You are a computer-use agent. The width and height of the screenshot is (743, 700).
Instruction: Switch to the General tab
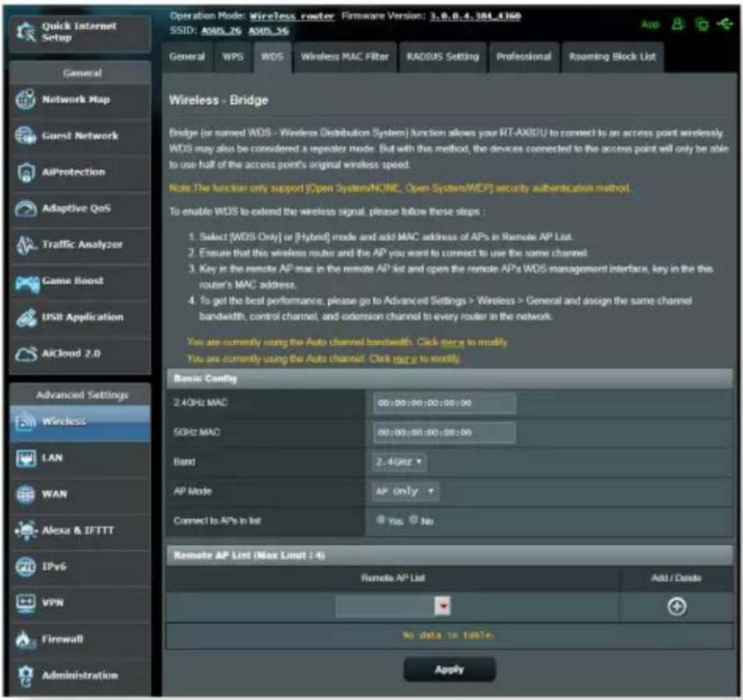[x=187, y=57]
